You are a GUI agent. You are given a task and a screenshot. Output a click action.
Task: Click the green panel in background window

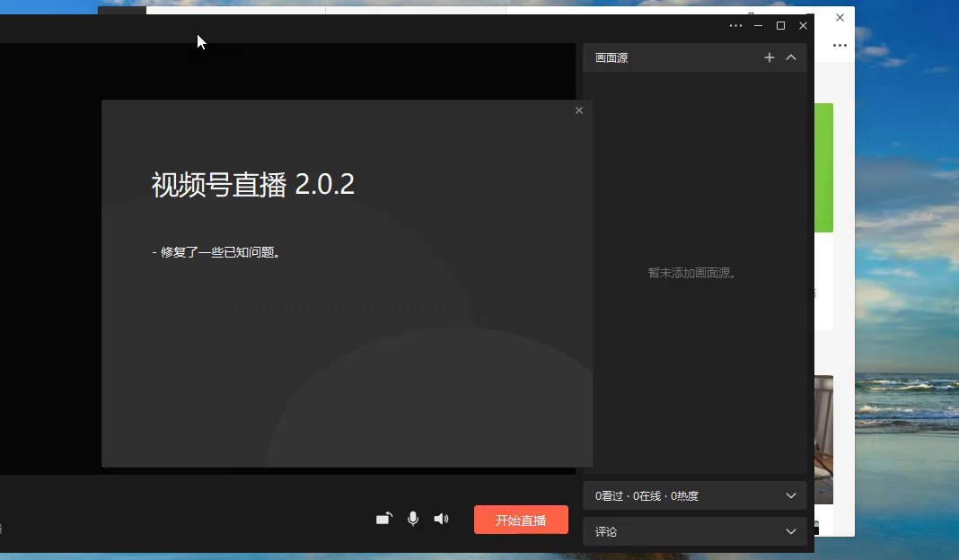(x=823, y=168)
